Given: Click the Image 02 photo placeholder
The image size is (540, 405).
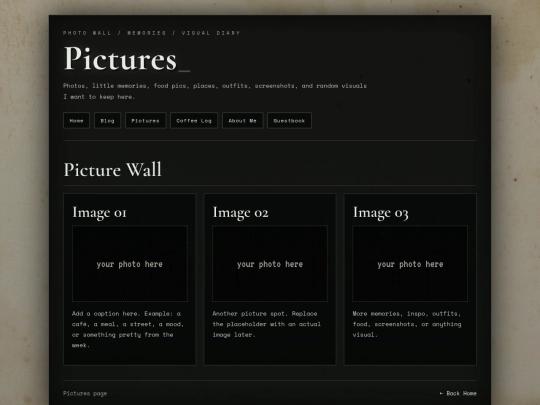Looking at the screenshot, I should pyautogui.click(x=270, y=264).
